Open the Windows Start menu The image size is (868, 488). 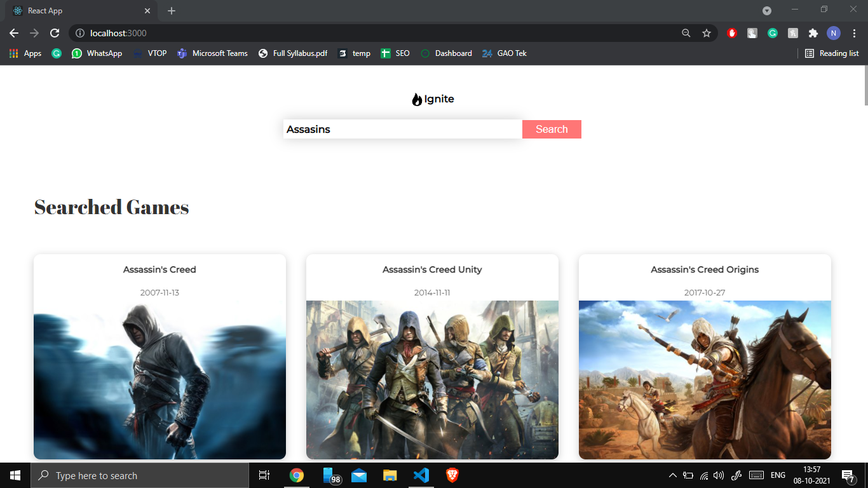15,475
